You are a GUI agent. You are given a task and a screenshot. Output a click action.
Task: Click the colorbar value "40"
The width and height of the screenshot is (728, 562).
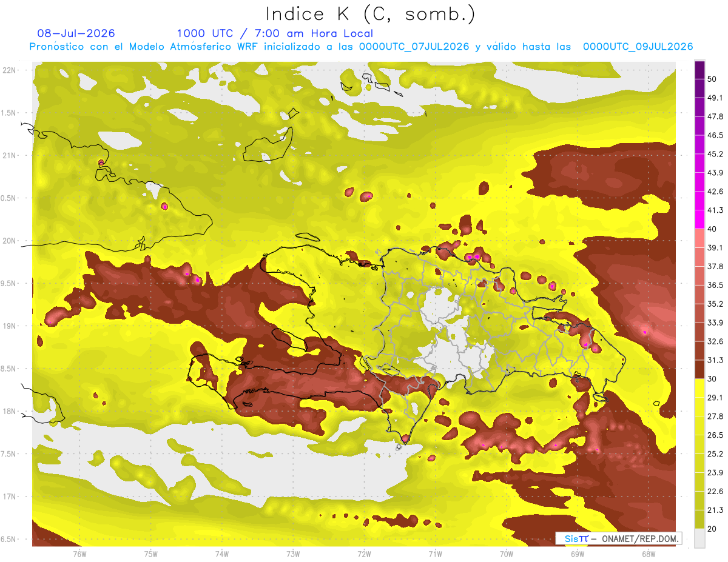[x=712, y=229]
